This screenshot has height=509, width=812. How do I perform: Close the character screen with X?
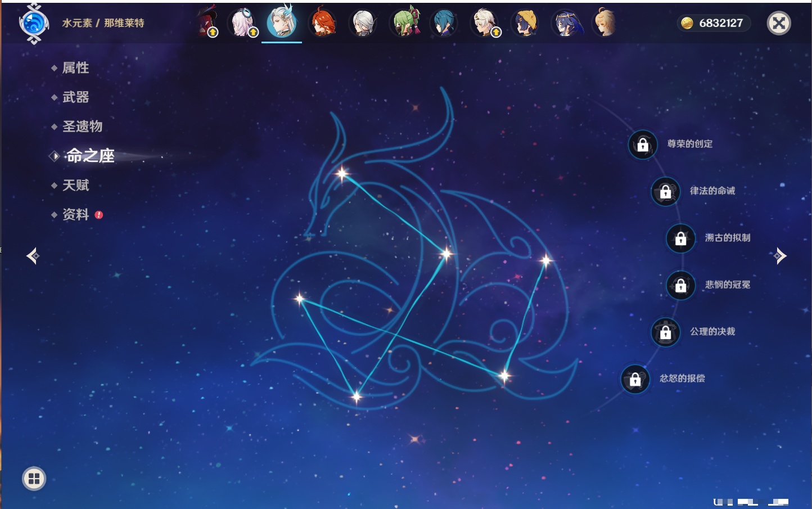click(779, 23)
